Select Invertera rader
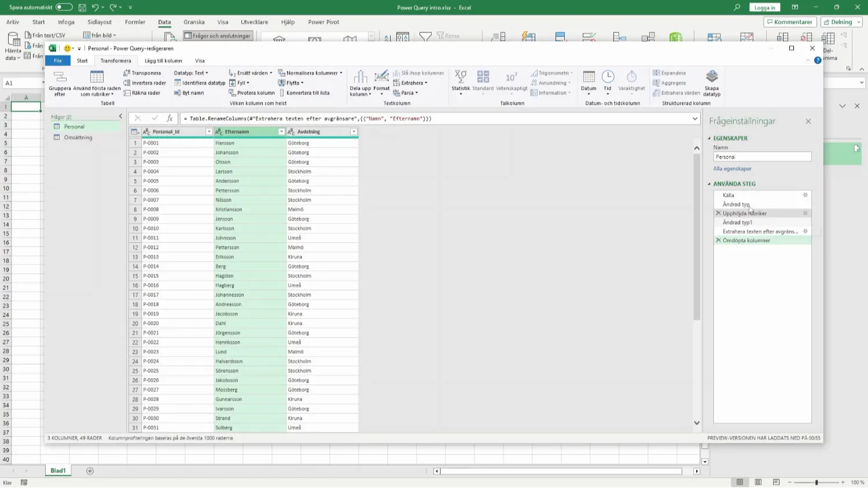Image resolution: width=868 pixels, height=488 pixels. point(145,83)
